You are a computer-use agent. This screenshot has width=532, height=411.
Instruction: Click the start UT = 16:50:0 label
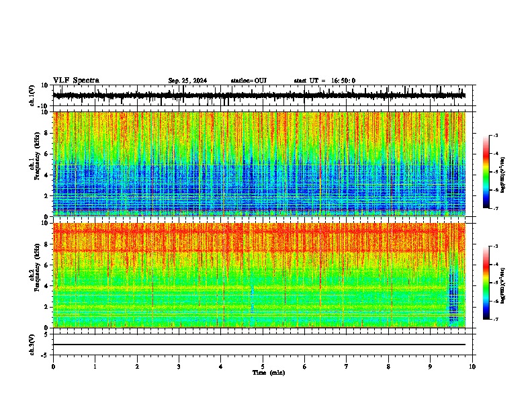click(x=324, y=81)
